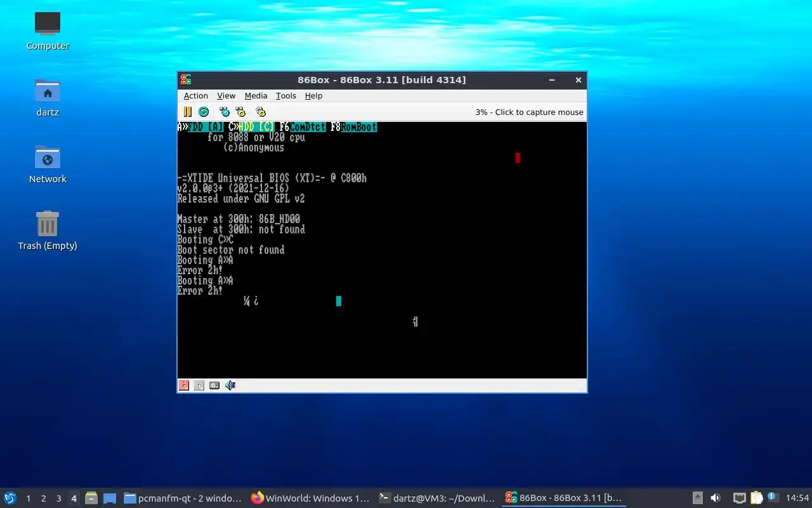This screenshot has width=812, height=508.
Task: Switch to workspace 4
Action: pyautogui.click(x=74, y=498)
